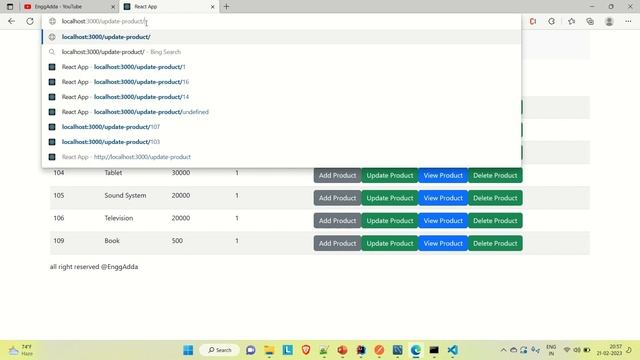This screenshot has width=640, height=360.
Task: Open the Chat app on taskbar
Action: 251,350
